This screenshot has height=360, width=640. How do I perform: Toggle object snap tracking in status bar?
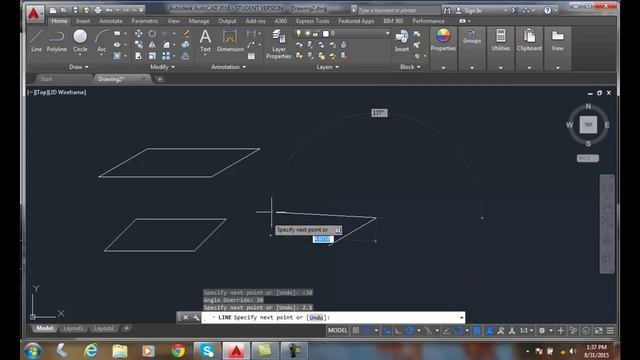pyautogui.click(x=447, y=331)
